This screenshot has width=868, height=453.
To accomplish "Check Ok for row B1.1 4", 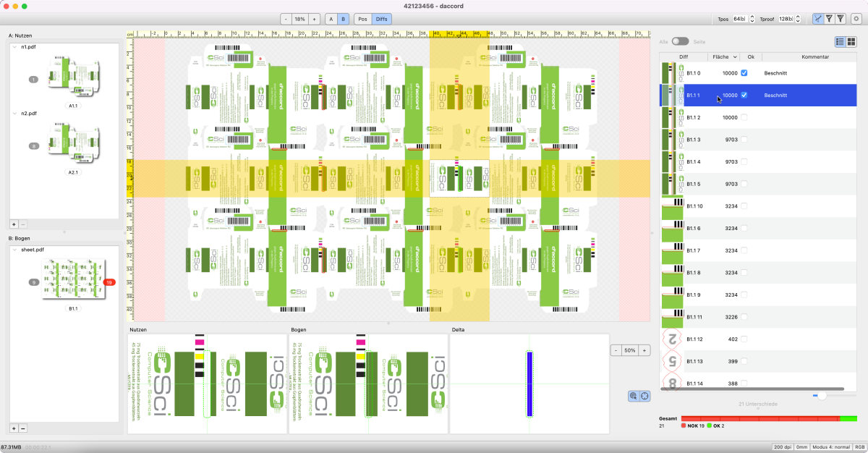I will click(744, 161).
